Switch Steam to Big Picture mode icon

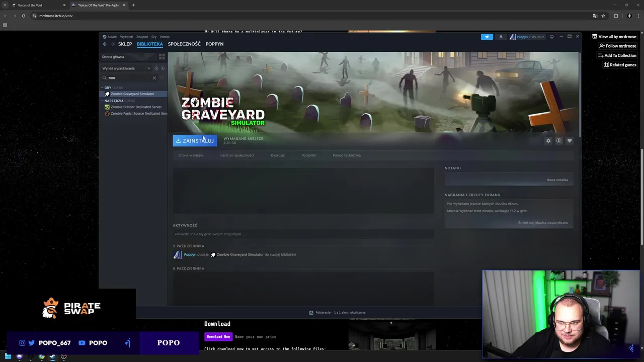(x=552, y=37)
